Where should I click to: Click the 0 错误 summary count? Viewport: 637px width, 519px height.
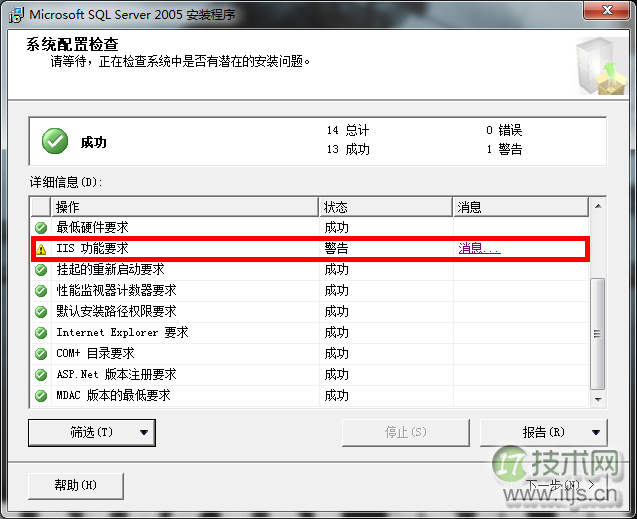click(504, 130)
